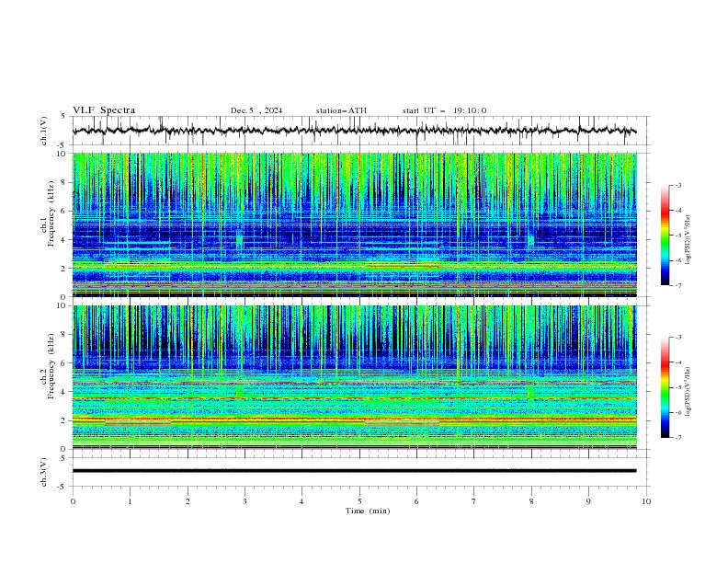The width and height of the screenshot is (728, 563).
Task: Click the 'ch.3(V)' waveform axis label
Action: (44, 472)
